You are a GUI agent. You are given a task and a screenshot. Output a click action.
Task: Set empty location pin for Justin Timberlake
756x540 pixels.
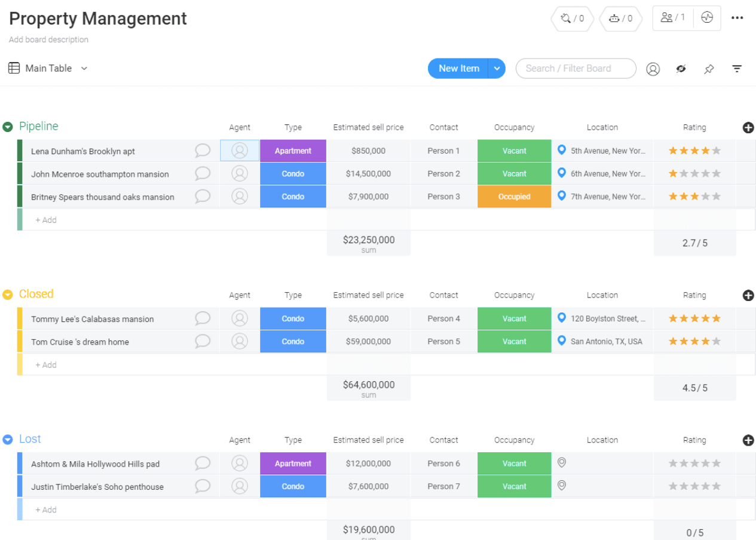(561, 486)
